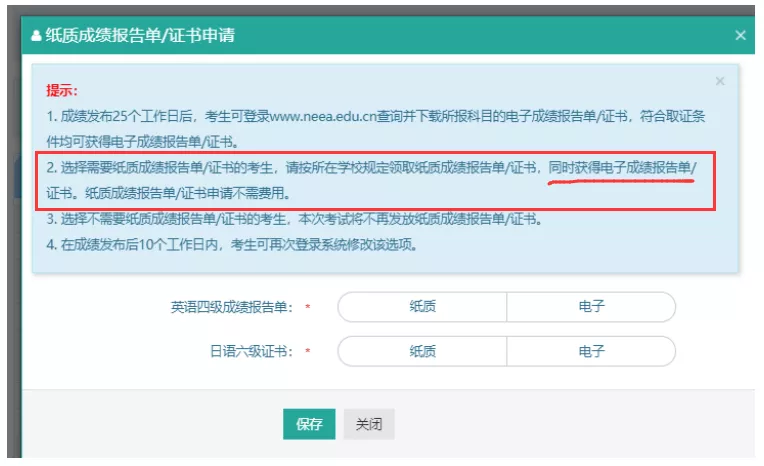Viewport: 764px width, 466px height.
Task: Select 纸质 for 英语四级成绩报告单
Action: (422, 307)
